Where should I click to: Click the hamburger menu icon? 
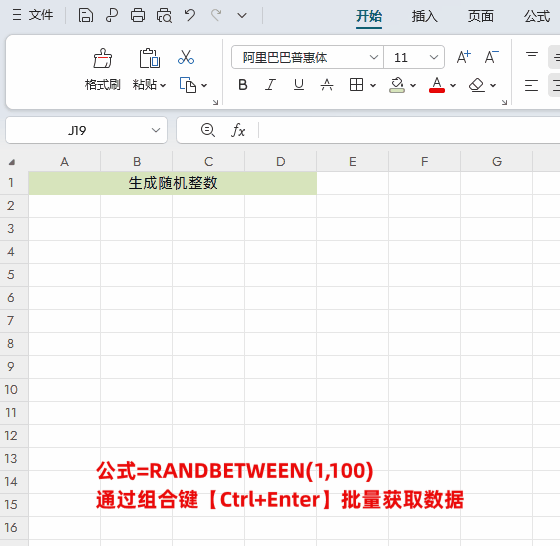(17, 15)
